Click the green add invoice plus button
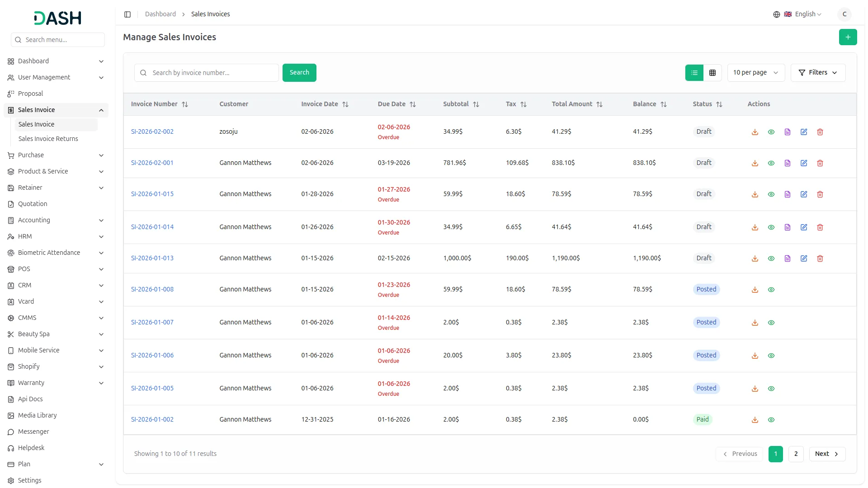This screenshot has width=868, height=488. tap(848, 37)
